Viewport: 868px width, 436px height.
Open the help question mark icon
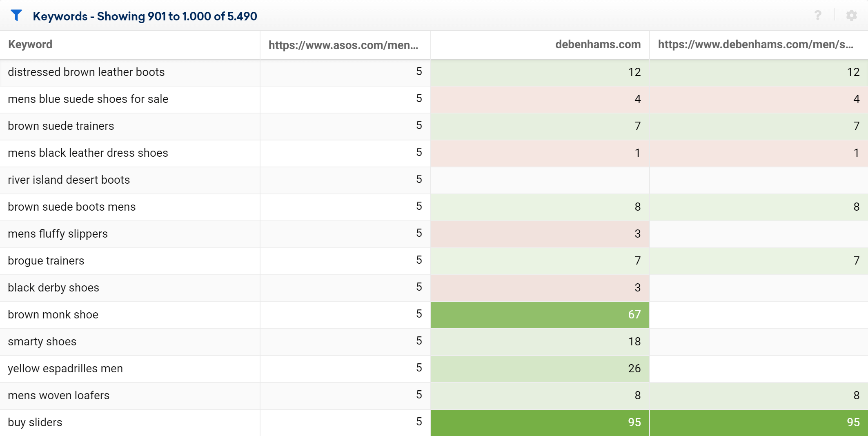(x=818, y=16)
